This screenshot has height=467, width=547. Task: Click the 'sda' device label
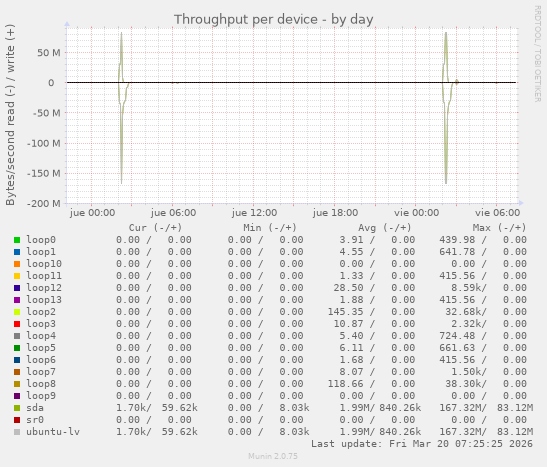click(35, 408)
